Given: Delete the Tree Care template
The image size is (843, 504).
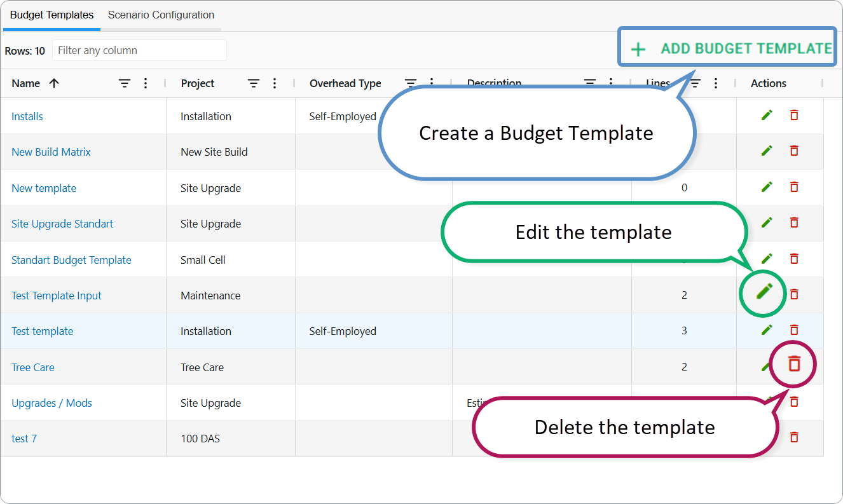Looking at the screenshot, I should [794, 364].
